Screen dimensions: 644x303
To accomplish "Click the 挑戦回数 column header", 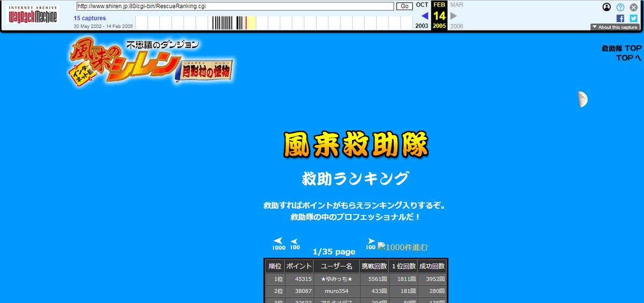I will (374, 267).
